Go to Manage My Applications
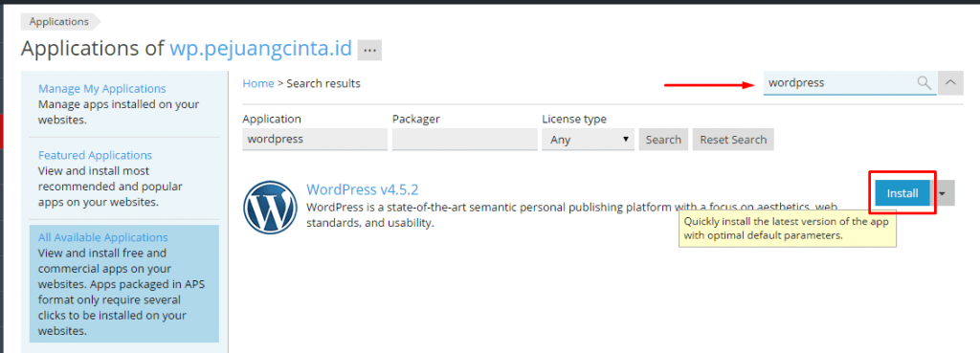Viewport: 980px width, 353px height. (x=101, y=89)
